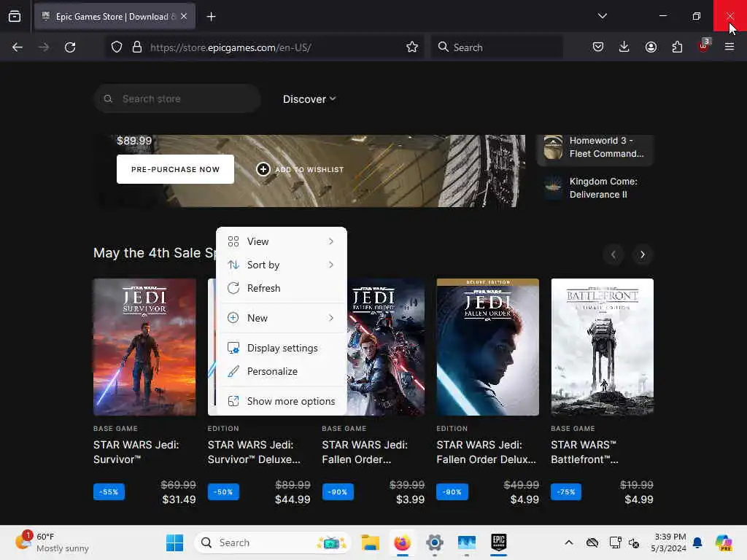Open May the 4th Sale heading link
747x560 pixels.
[155, 253]
